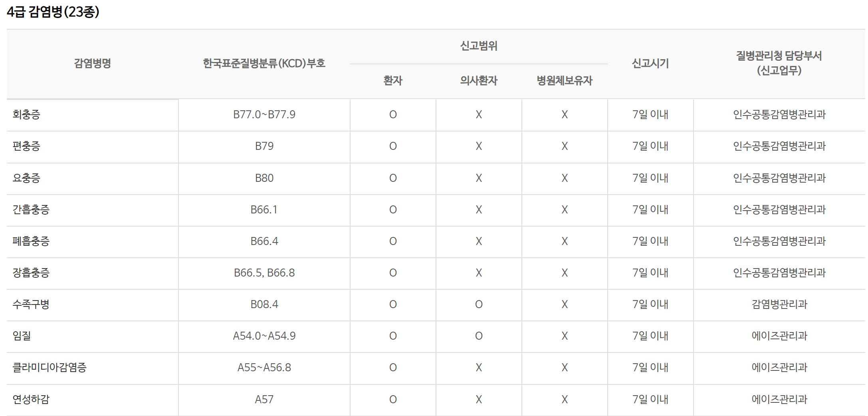This screenshot has width=868, height=416.
Task: Click the KCD code B08.4
Action: (x=264, y=305)
